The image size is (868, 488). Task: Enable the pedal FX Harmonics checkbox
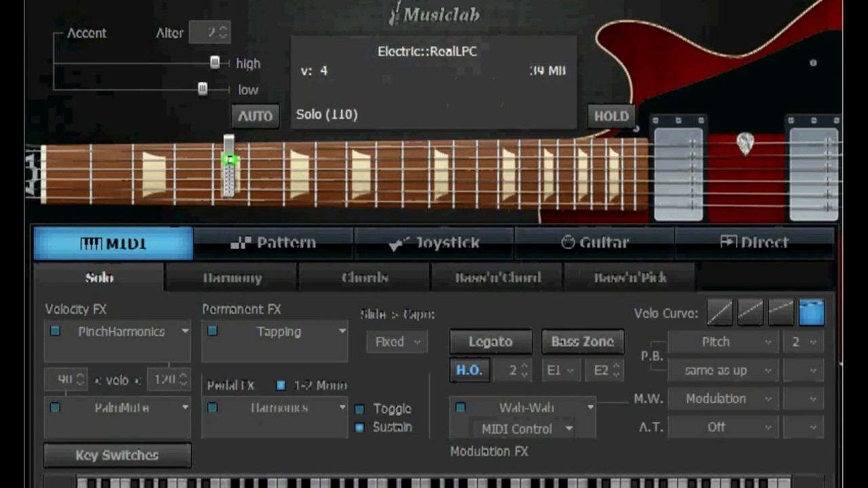tap(212, 407)
